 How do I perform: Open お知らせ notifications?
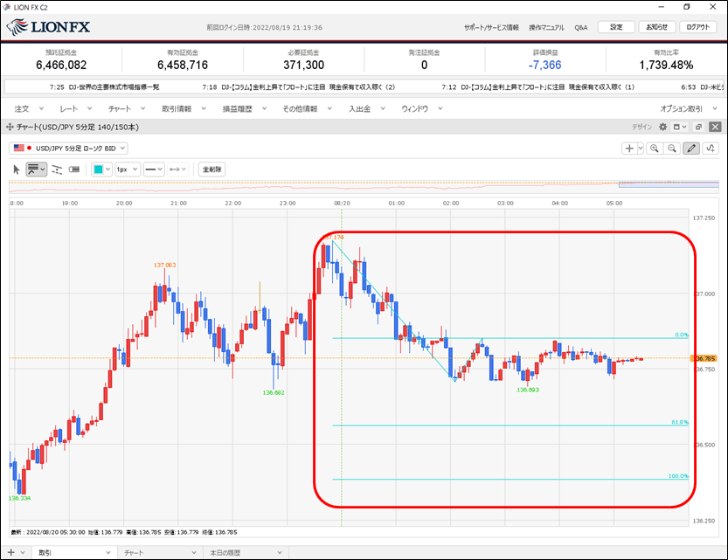(657, 27)
